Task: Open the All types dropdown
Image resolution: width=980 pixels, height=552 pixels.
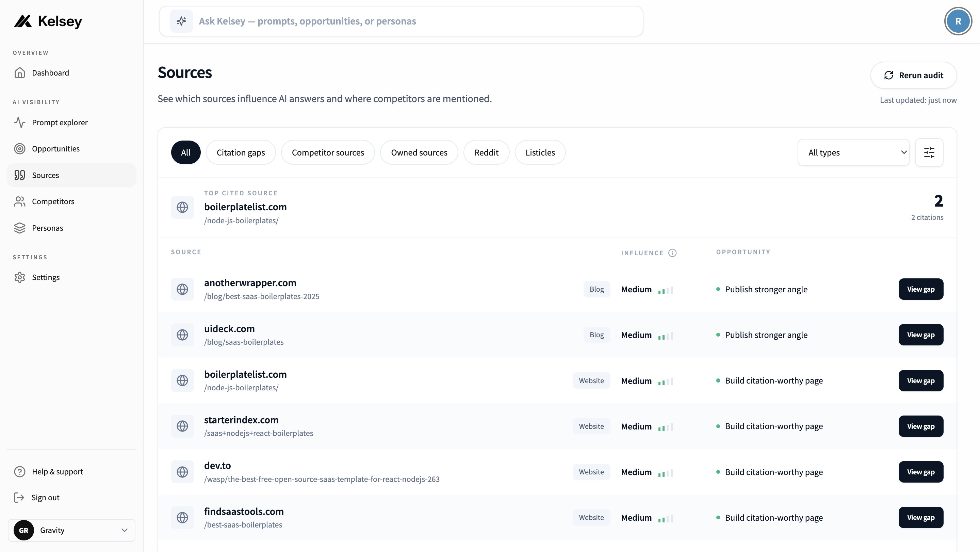Action: (853, 152)
